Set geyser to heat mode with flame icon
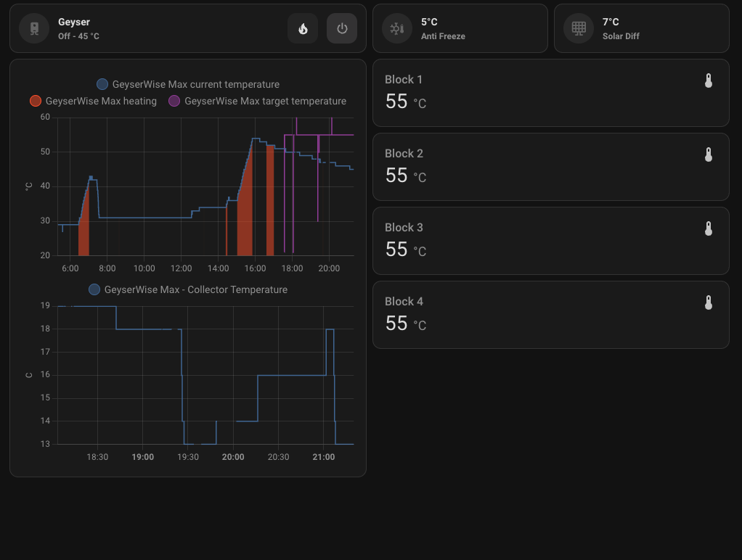742x560 pixels. click(x=303, y=28)
